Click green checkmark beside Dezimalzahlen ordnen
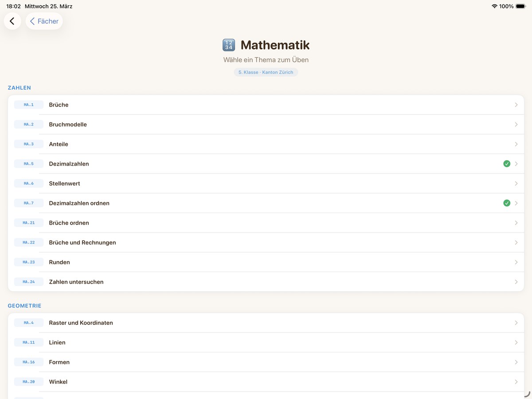 coord(507,203)
